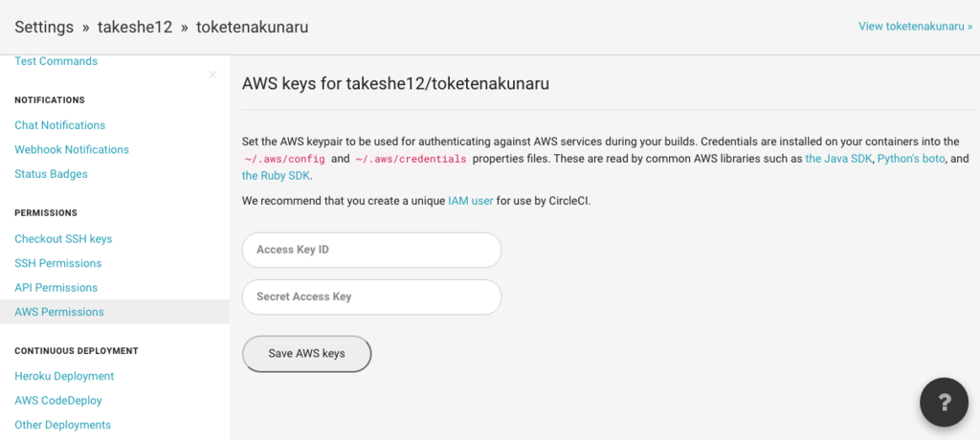Navigate to API Permissions
The height and width of the screenshot is (440, 980).
[x=56, y=288]
